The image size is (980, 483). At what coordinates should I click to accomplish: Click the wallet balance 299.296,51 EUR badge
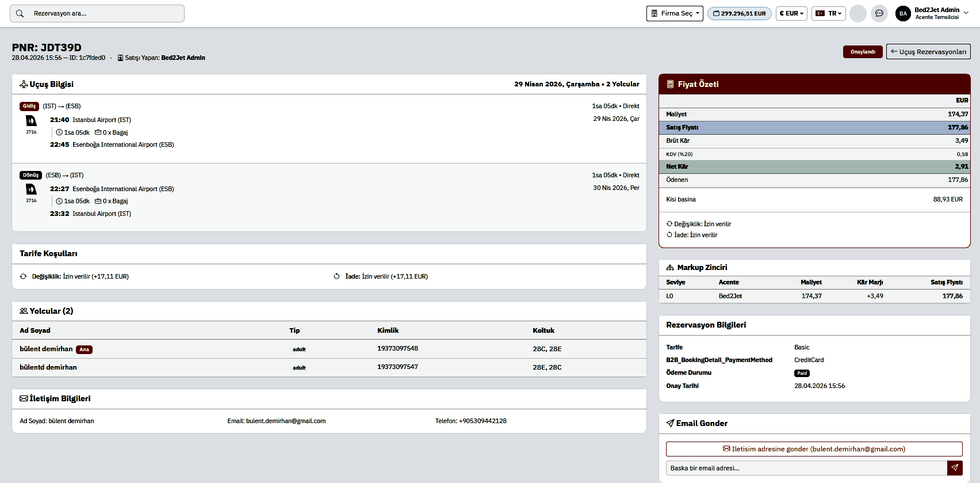pyautogui.click(x=740, y=13)
